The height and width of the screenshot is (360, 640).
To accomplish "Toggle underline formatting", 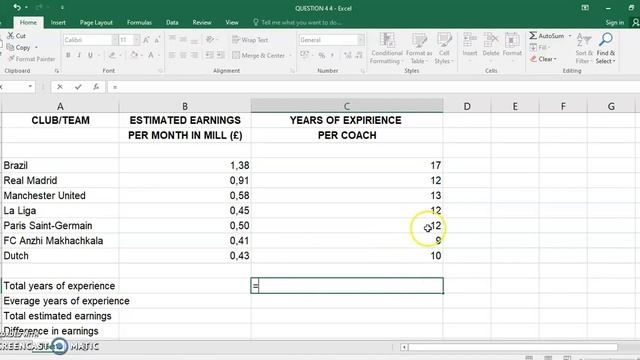I will click(x=90, y=55).
